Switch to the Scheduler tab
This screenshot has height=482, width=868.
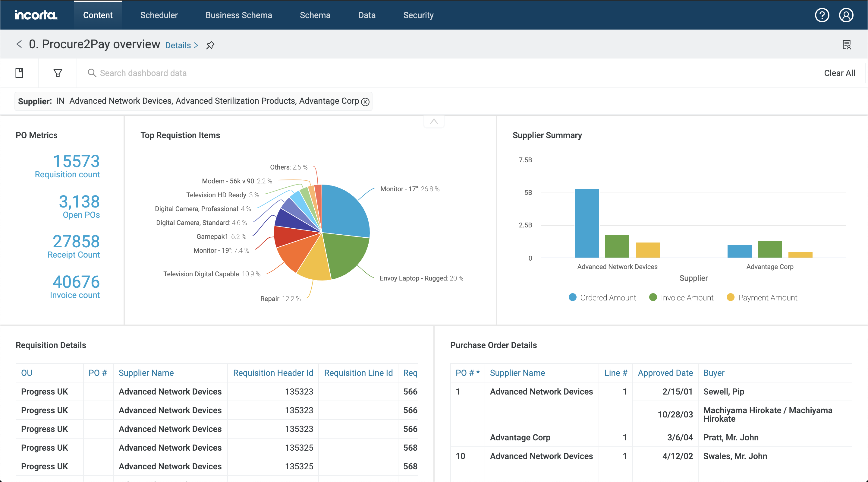pos(159,15)
